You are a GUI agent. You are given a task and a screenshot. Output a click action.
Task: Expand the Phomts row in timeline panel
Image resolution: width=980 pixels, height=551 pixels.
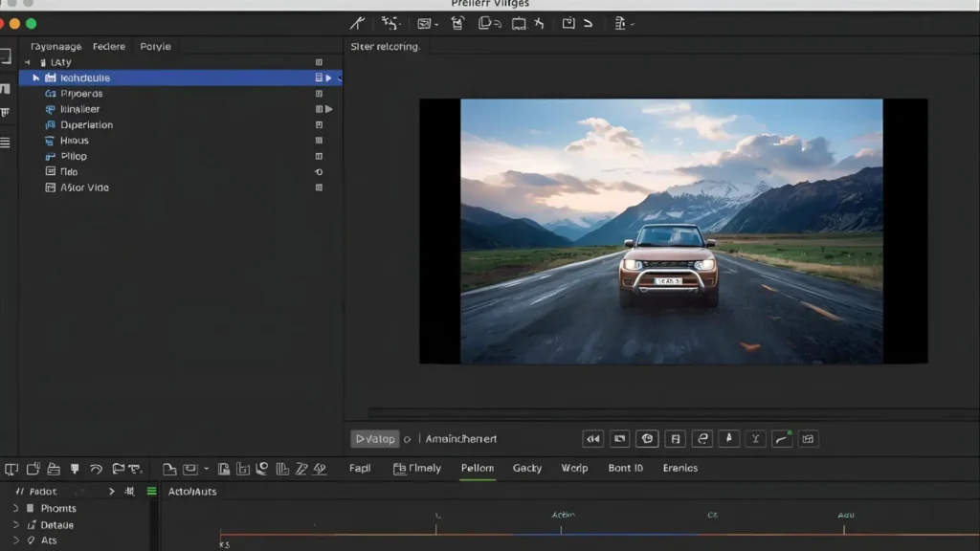15,508
